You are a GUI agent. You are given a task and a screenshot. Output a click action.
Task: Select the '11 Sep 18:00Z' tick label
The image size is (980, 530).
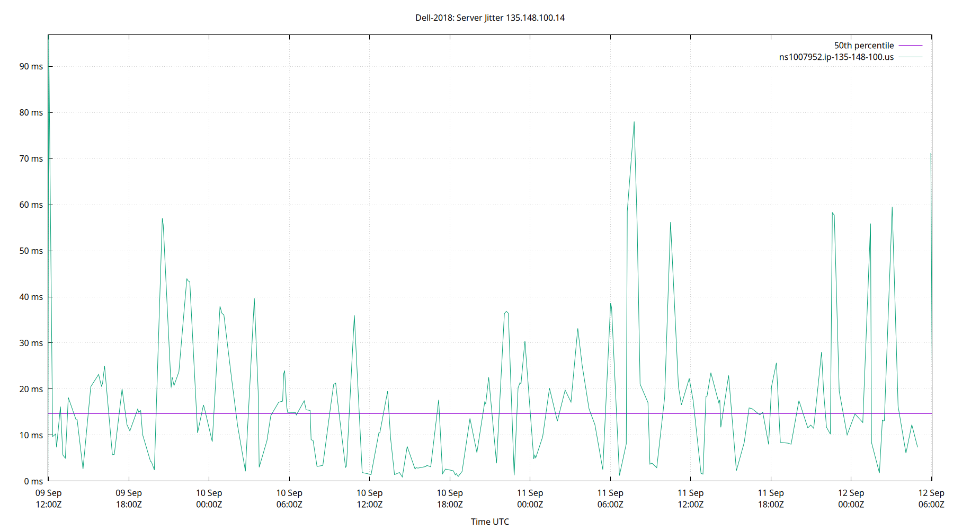(x=771, y=498)
